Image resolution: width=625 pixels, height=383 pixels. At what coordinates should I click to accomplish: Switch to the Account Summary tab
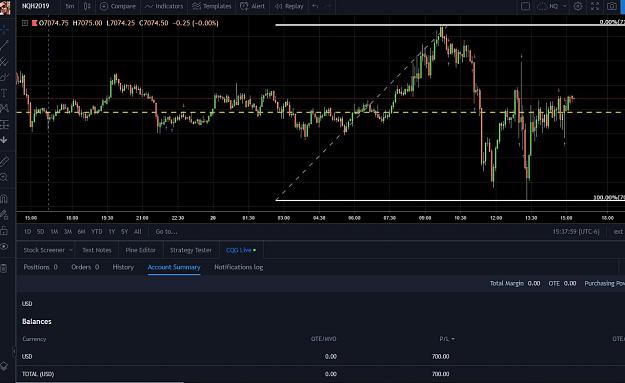coord(174,267)
